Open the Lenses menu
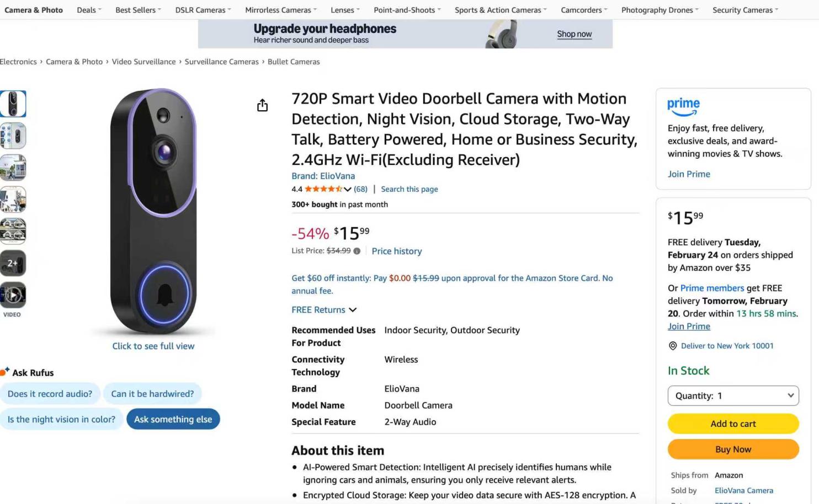Screen dimensions: 819x504 coord(345,10)
